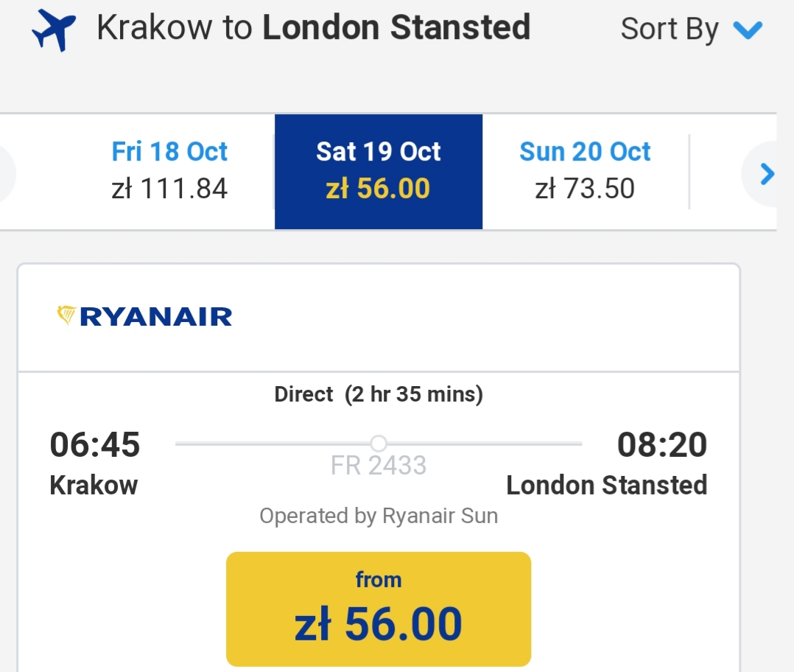Click the blue Sort By chevron
Screen dimensions: 794x672
click(748, 30)
